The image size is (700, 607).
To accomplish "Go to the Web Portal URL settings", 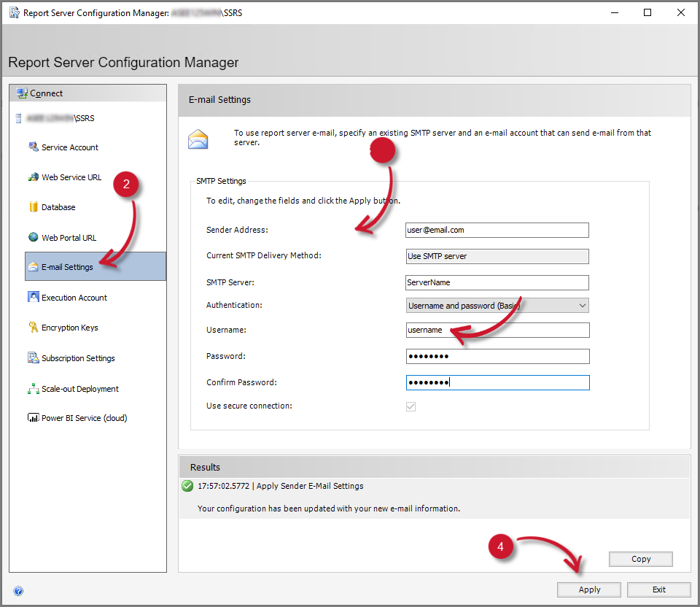I will [x=68, y=237].
